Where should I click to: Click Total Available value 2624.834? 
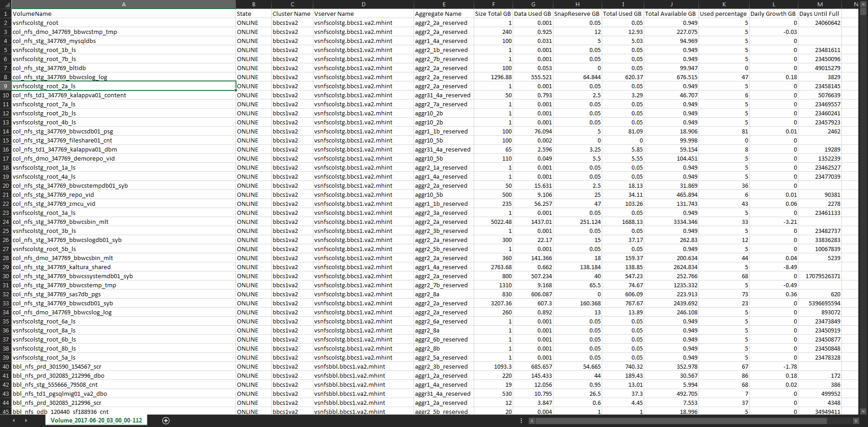pyautogui.click(x=671, y=267)
